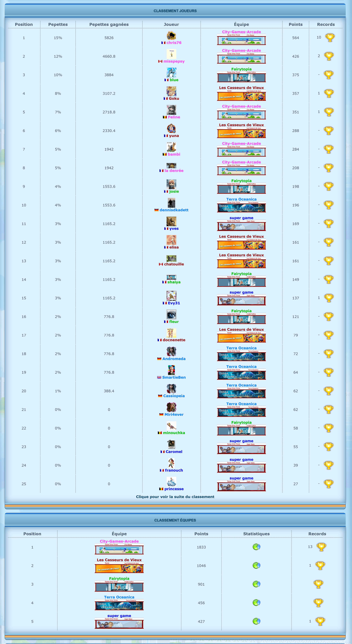Open super game link in team ranking
352x644 pixels.
tap(119, 616)
